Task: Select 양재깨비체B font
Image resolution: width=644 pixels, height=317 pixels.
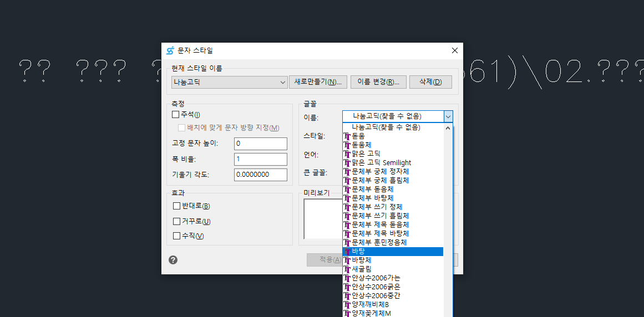Action: point(393,305)
